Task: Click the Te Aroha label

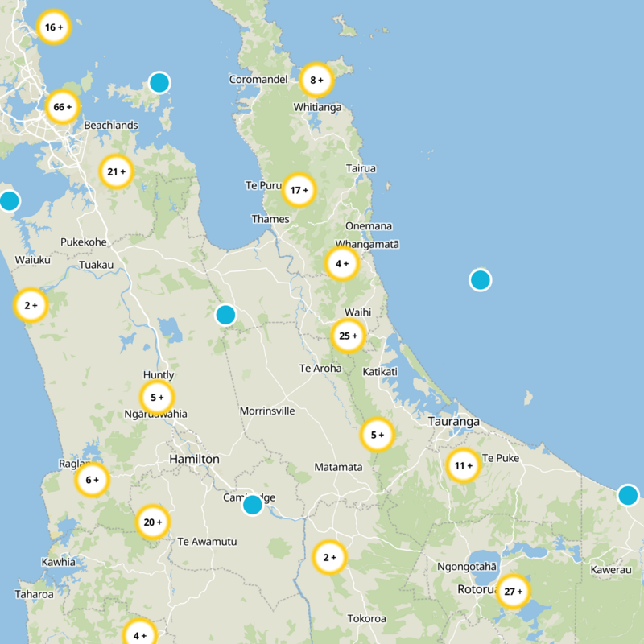Action: pyautogui.click(x=320, y=368)
